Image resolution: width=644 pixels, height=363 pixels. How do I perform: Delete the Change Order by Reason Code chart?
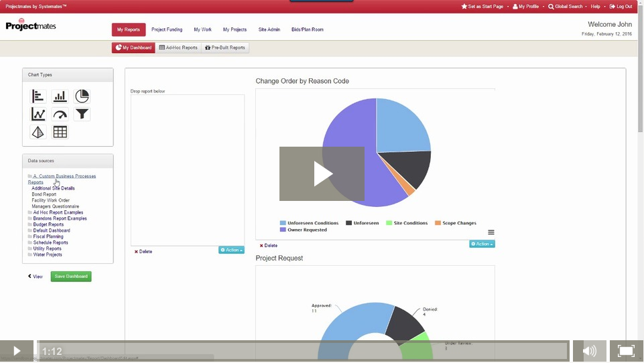tap(269, 246)
